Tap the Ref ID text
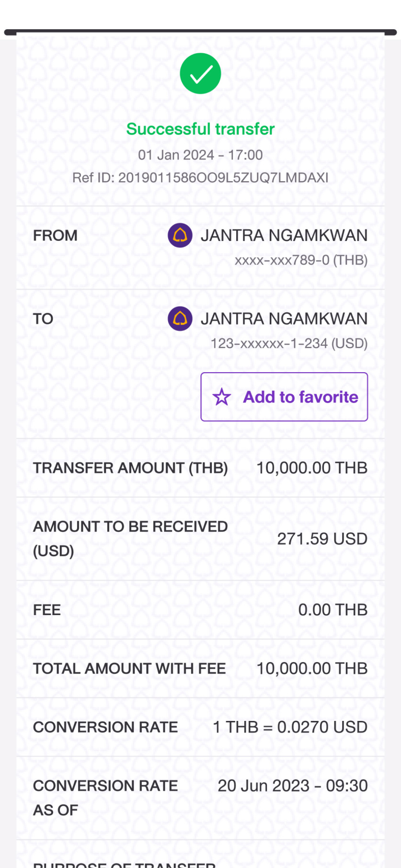 (200, 178)
